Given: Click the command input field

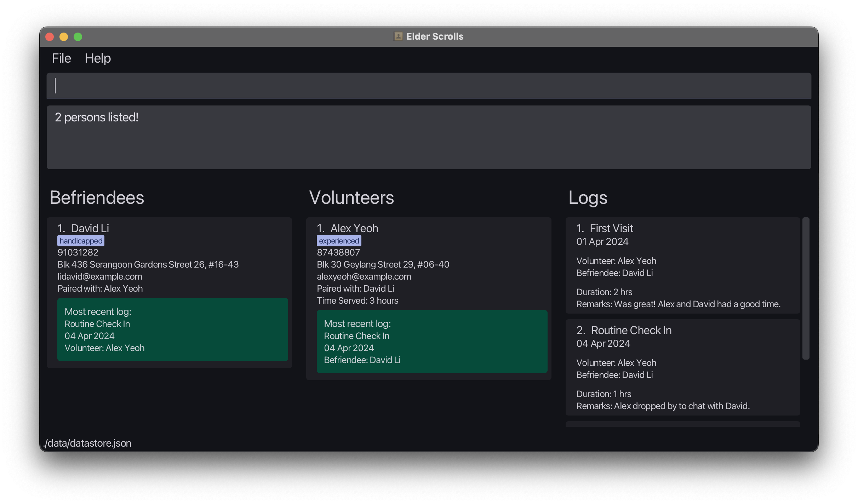Looking at the screenshot, I should (x=429, y=85).
